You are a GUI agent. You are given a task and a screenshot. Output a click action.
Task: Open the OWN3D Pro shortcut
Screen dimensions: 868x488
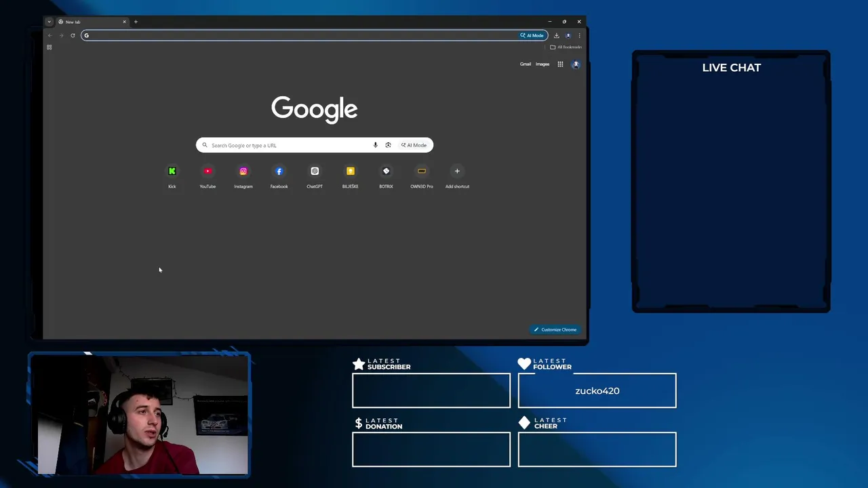pos(422,177)
